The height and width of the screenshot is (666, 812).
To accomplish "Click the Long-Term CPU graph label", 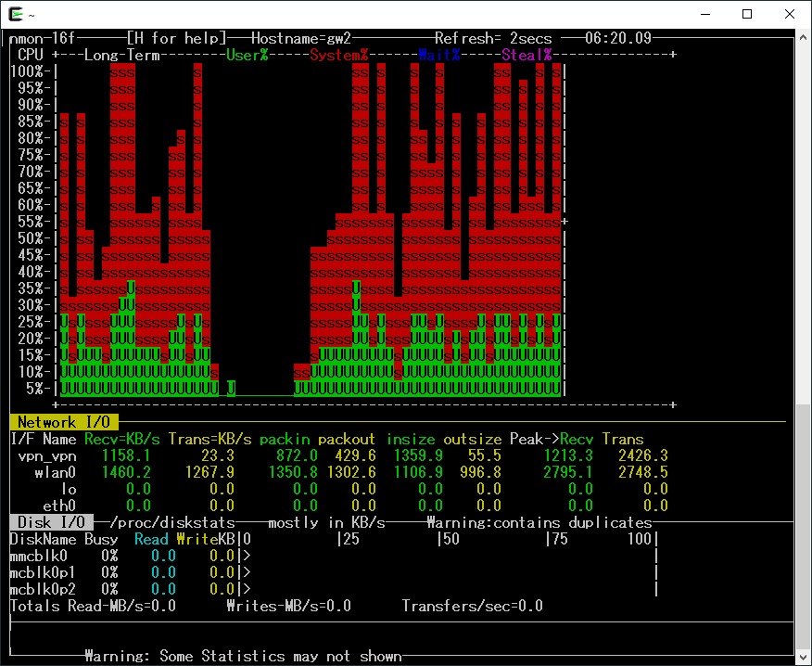I will tap(121, 55).
